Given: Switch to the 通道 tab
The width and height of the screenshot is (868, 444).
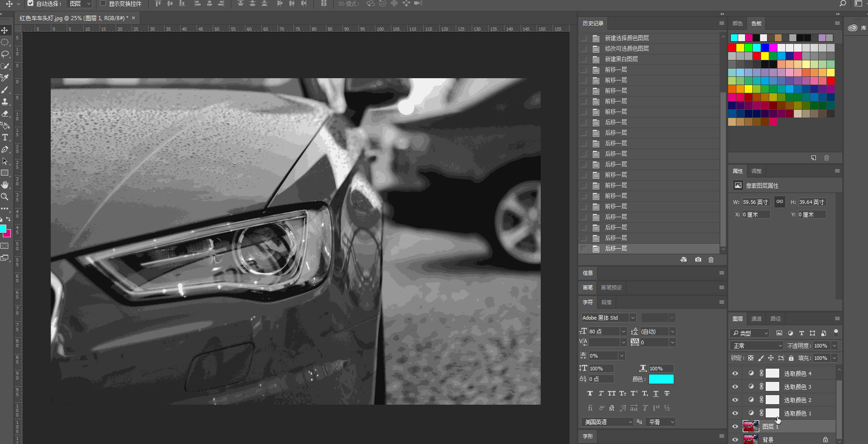Looking at the screenshot, I should (x=756, y=319).
